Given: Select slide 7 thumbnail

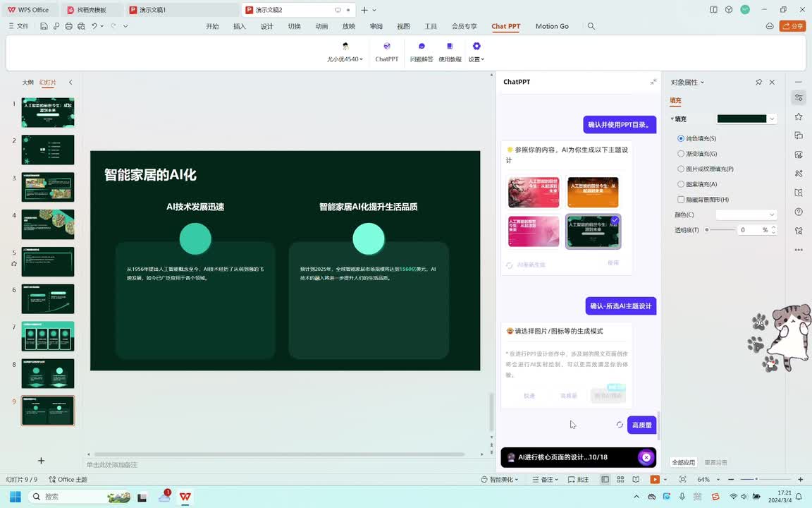Looking at the screenshot, I should (x=48, y=337).
